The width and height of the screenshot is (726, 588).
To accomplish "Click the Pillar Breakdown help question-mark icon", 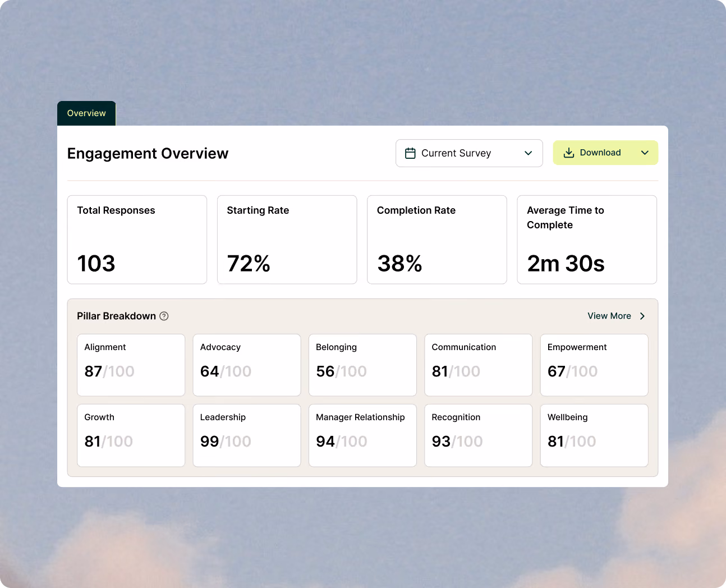I will click(x=164, y=316).
